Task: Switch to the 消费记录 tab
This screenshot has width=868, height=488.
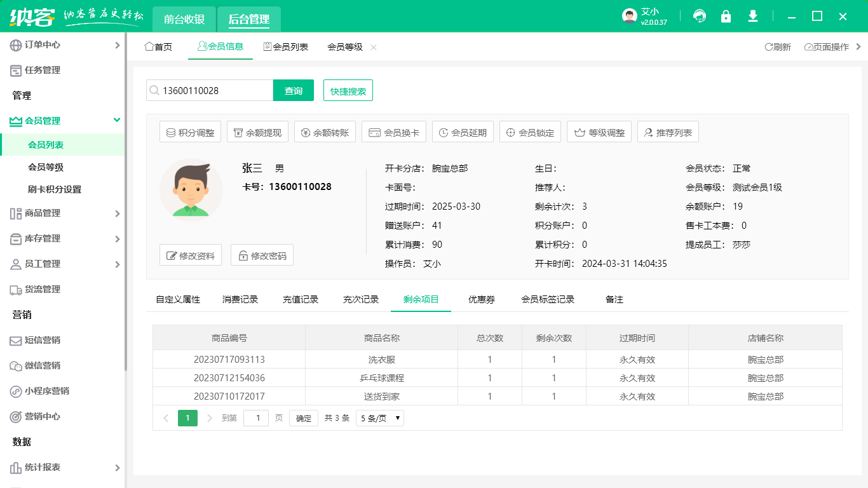Action: tap(240, 299)
